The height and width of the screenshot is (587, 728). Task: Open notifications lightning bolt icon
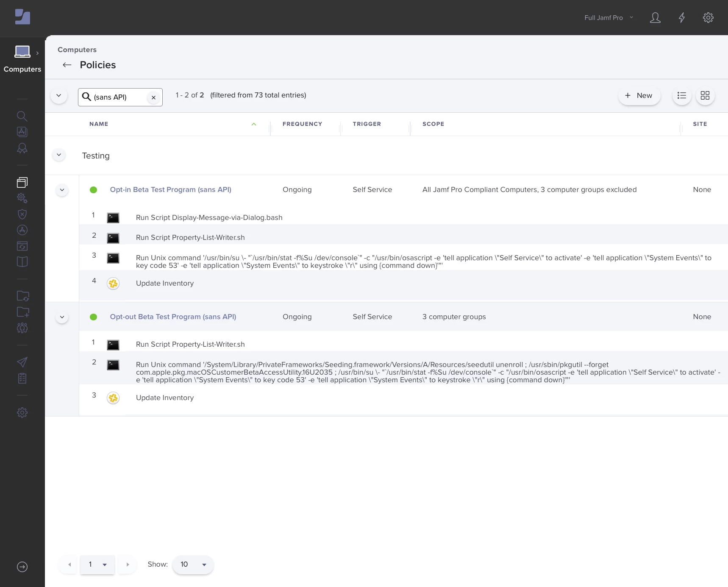pyautogui.click(x=682, y=17)
